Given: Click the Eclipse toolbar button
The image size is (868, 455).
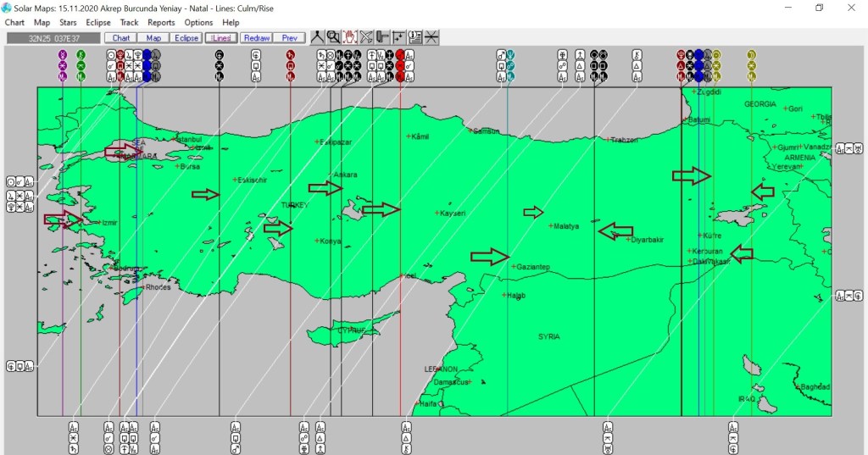Looking at the screenshot, I should coord(186,38).
